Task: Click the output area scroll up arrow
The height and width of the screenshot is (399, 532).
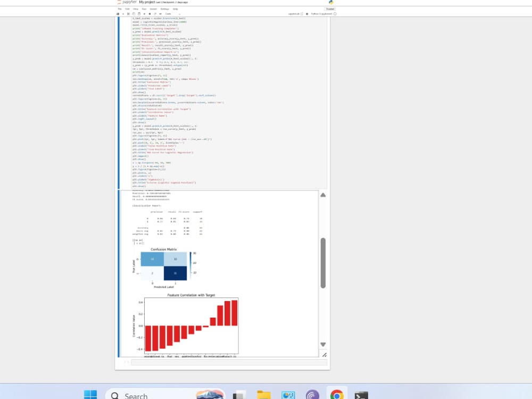Action: click(x=323, y=195)
